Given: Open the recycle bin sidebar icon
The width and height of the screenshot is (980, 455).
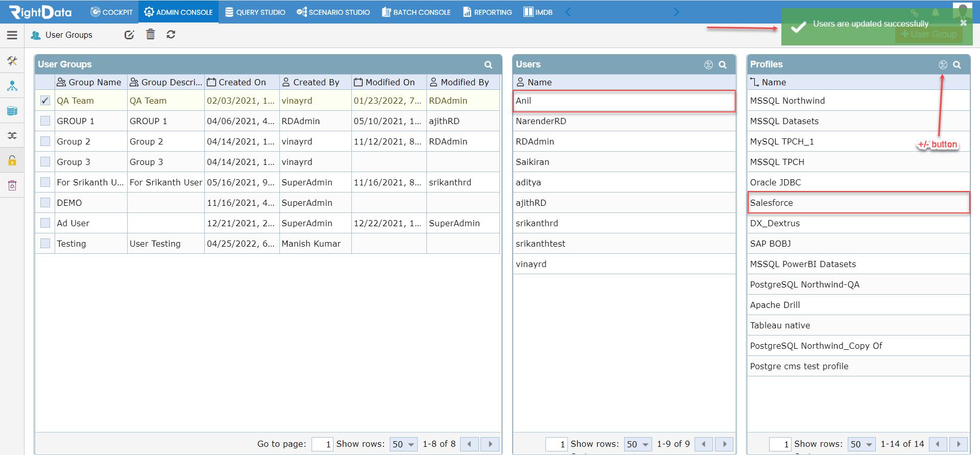Looking at the screenshot, I should (x=12, y=185).
